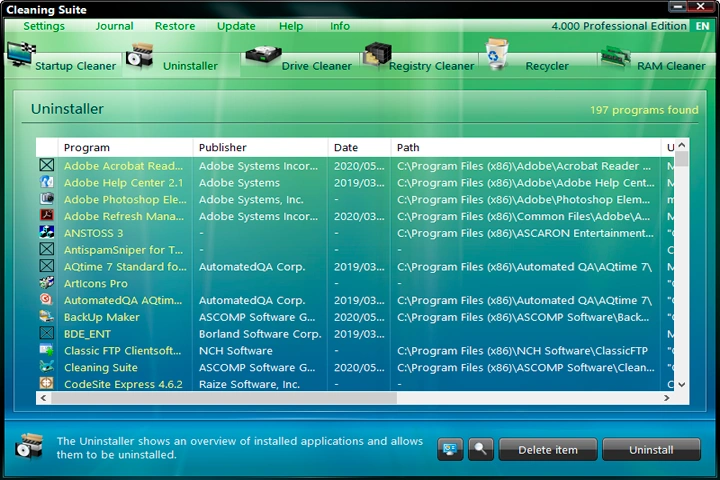The height and width of the screenshot is (480, 720).
Task: Click the horizontal scrollbar right arrow
Action: 666,398
